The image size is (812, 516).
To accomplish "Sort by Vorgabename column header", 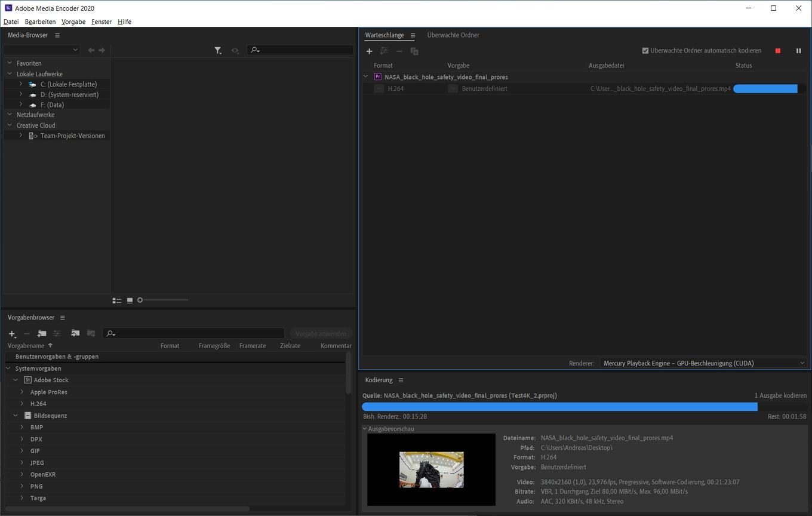I will [x=26, y=346].
